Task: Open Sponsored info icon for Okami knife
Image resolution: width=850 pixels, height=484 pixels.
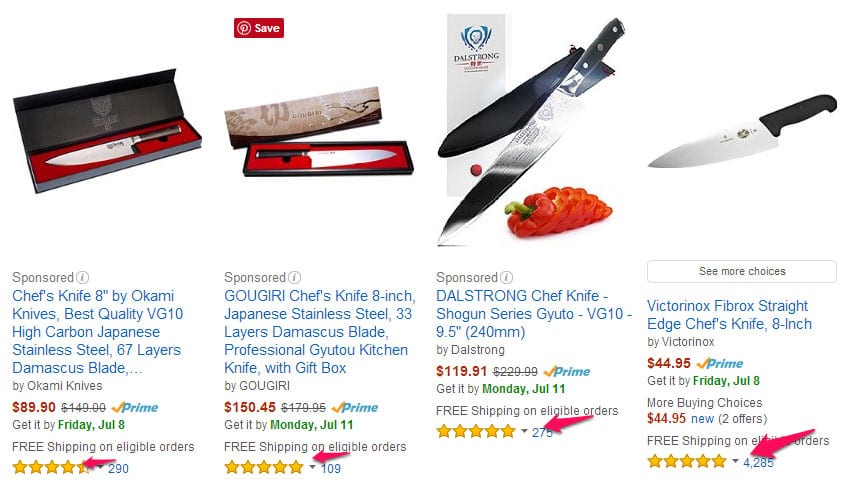Action: point(82,278)
